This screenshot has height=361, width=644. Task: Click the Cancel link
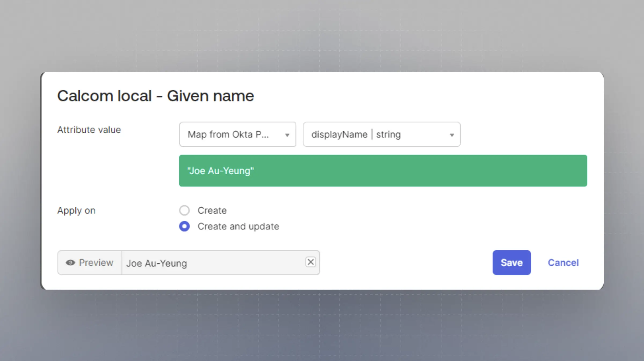pos(563,263)
